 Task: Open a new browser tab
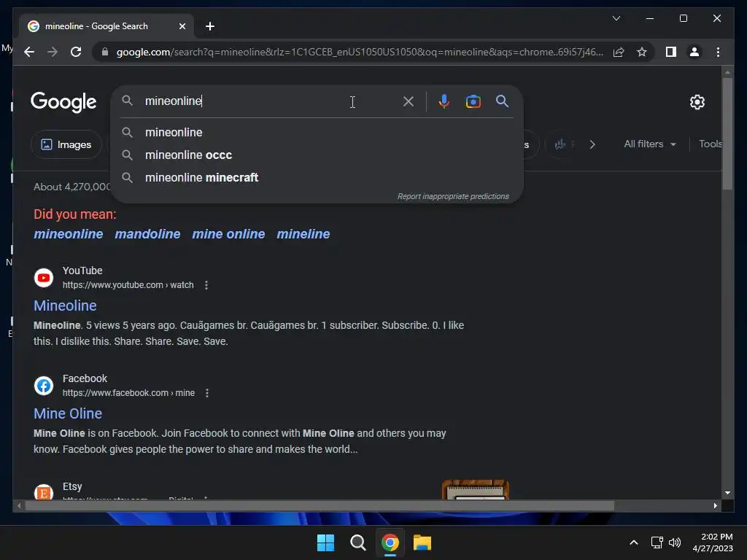[210, 26]
